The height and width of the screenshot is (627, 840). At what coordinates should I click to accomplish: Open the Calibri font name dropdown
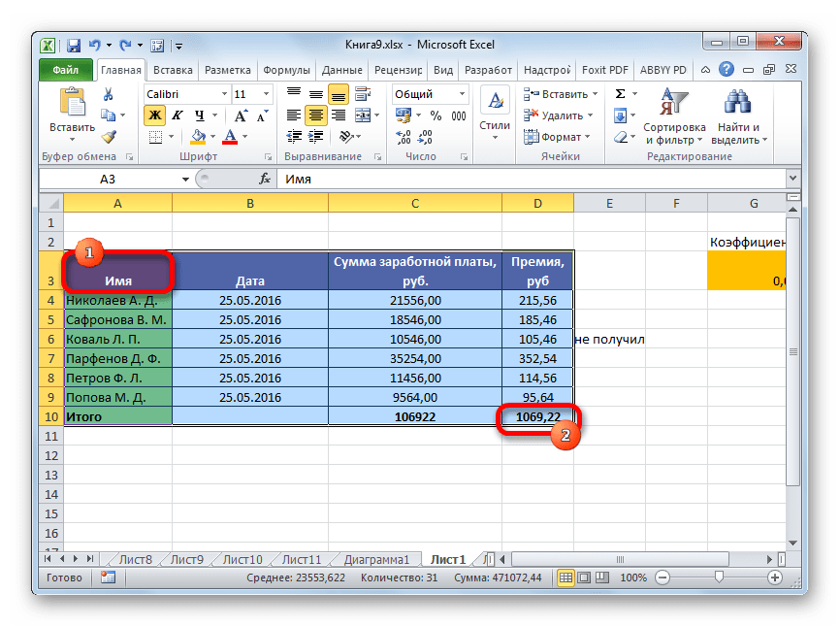[x=221, y=94]
